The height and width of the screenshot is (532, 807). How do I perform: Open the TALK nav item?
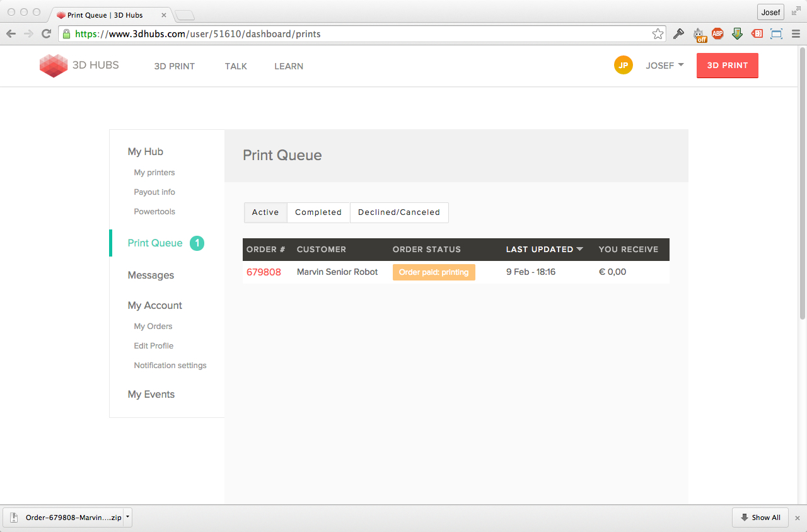236,66
